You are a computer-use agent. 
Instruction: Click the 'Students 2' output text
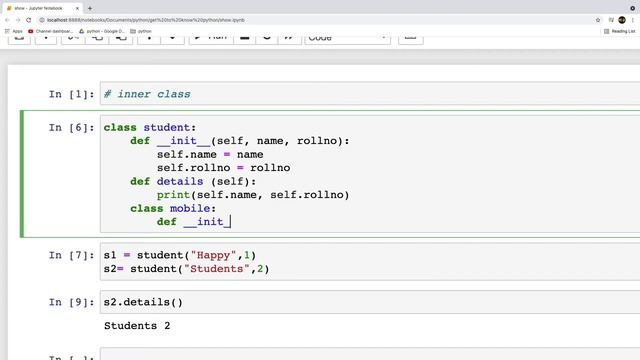[137, 326]
